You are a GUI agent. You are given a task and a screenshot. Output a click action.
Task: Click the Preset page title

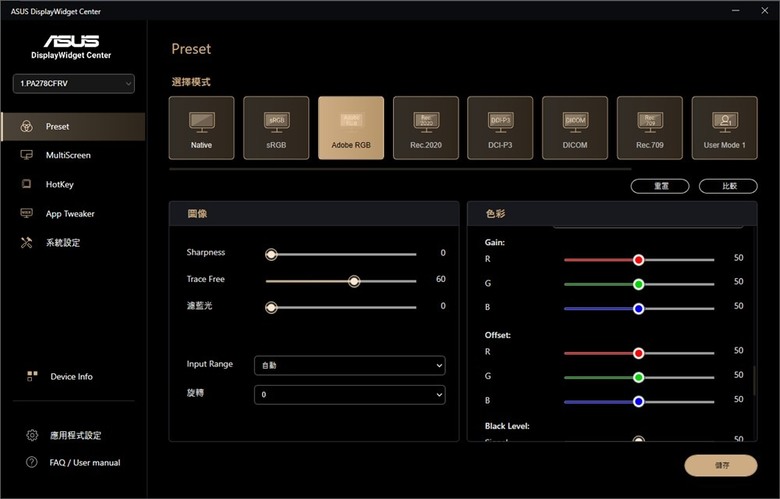pyautogui.click(x=191, y=49)
